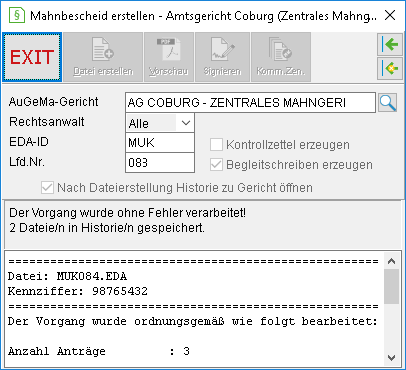The height and width of the screenshot is (370, 406).
Task: Click the log vertical scrollbar thumb
Action: tap(392, 287)
